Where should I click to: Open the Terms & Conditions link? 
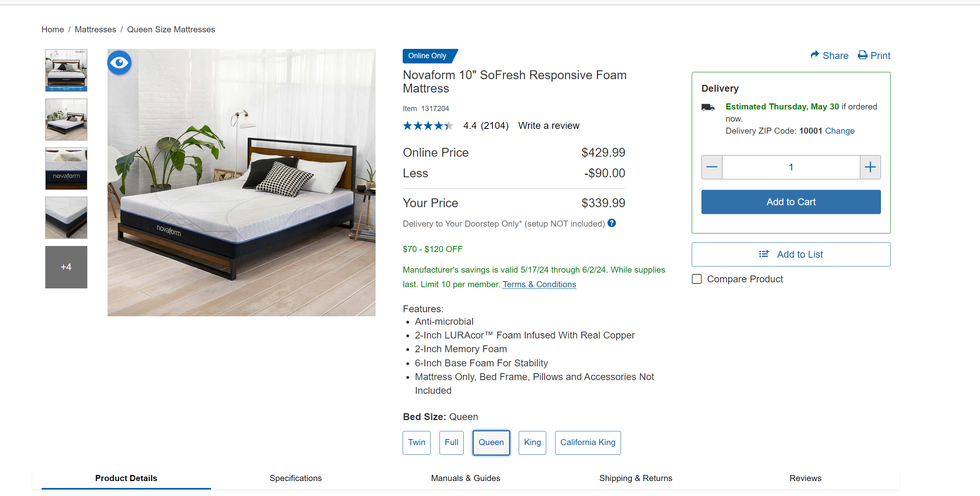click(x=539, y=284)
